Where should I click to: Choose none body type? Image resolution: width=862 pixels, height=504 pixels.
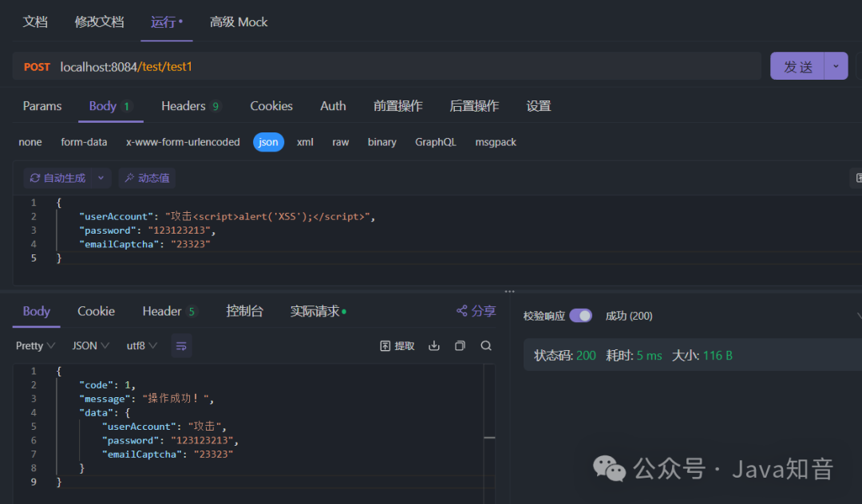click(x=30, y=142)
